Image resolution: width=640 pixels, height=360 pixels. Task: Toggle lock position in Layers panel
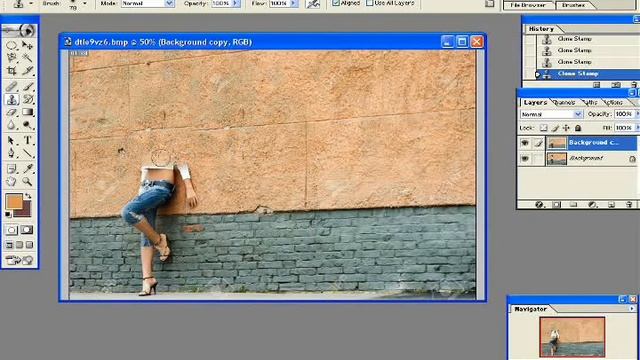[566, 128]
